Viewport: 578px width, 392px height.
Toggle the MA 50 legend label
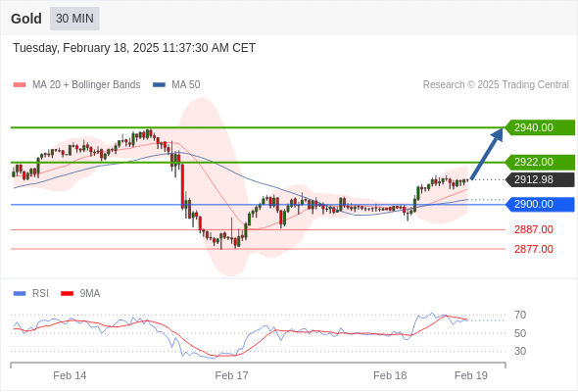(186, 85)
